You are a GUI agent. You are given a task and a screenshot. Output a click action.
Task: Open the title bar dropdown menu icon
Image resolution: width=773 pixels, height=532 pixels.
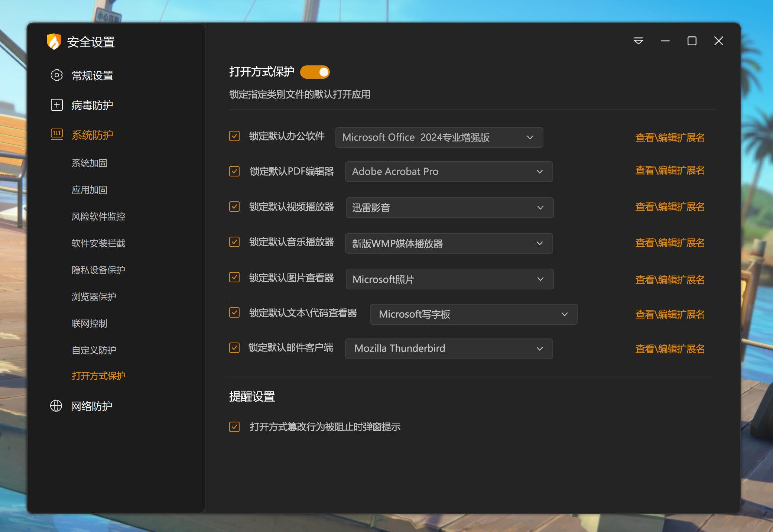(x=639, y=41)
